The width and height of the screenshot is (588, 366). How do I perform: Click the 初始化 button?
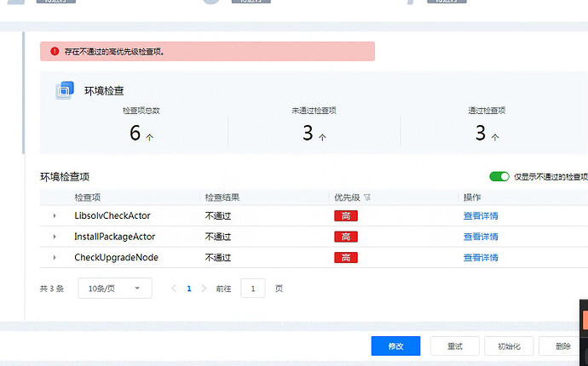click(509, 346)
